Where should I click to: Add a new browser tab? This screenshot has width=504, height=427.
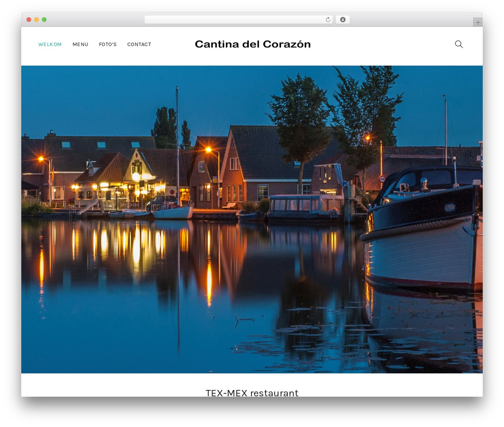tap(478, 22)
